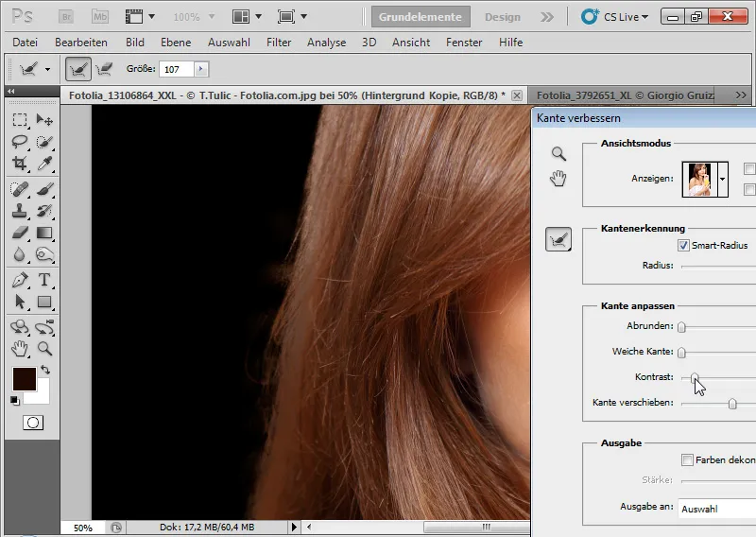Switch to Design workspace
756x537 pixels.
point(503,17)
